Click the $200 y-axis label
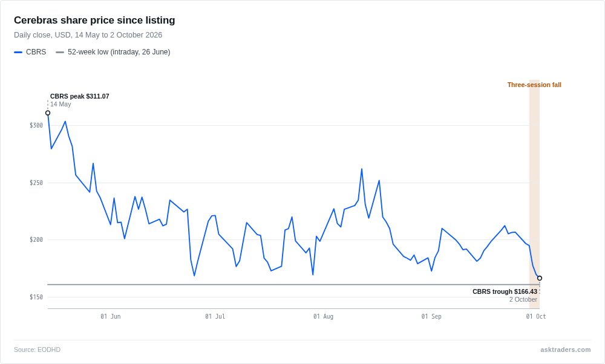 36,240
